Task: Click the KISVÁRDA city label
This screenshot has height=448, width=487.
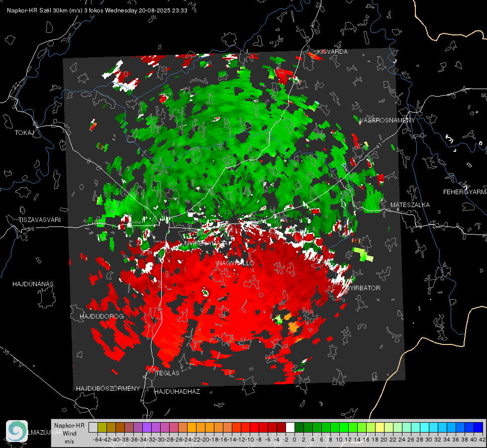Action: (332, 52)
